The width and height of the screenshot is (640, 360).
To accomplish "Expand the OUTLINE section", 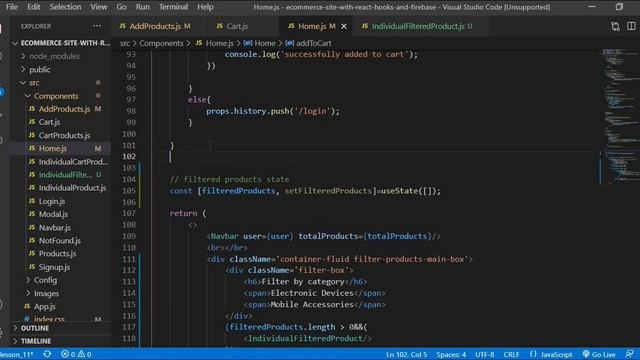I will tap(60, 328).
